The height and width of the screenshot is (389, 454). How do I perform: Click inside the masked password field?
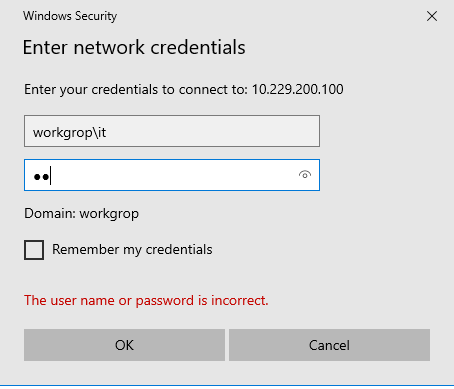[172, 175]
